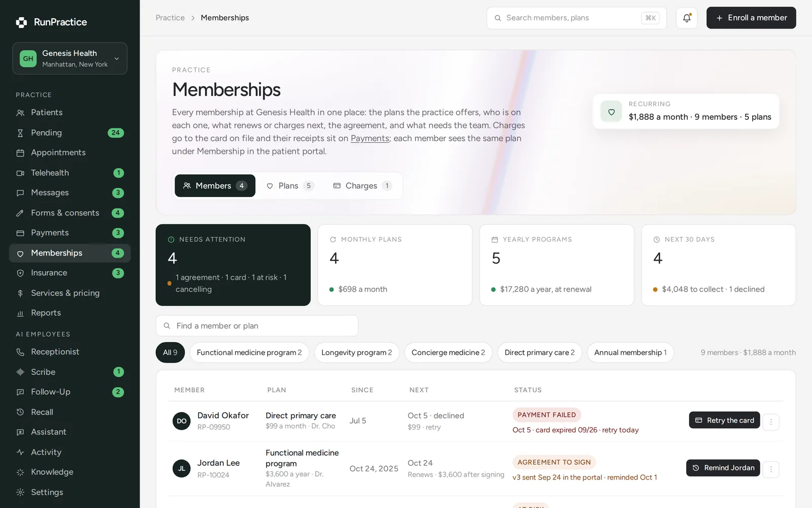Image resolution: width=812 pixels, height=508 pixels.
Task: Click the Services & pricing dollar icon
Action: pyautogui.click(x=20, y=293)
